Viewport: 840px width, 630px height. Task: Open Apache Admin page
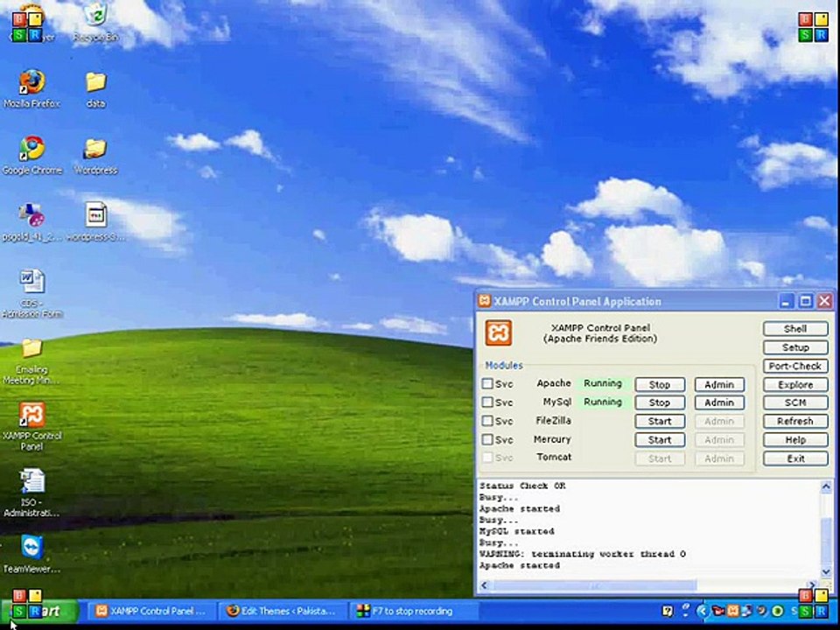click(719, 384)
